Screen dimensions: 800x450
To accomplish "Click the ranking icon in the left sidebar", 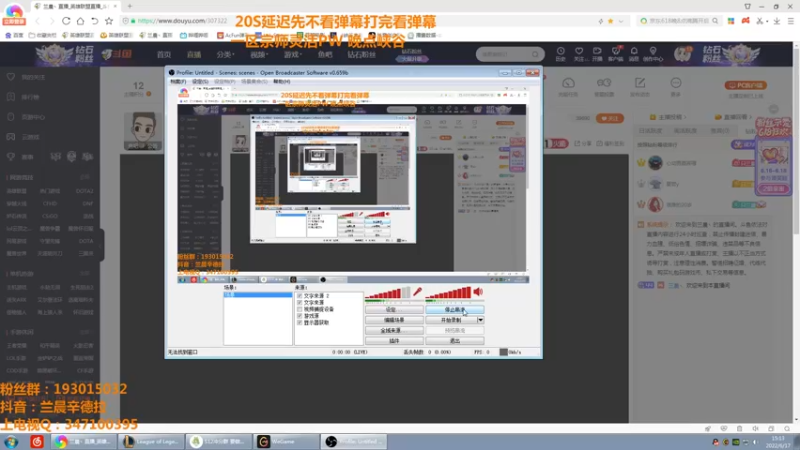I will [x=11, y=97].
